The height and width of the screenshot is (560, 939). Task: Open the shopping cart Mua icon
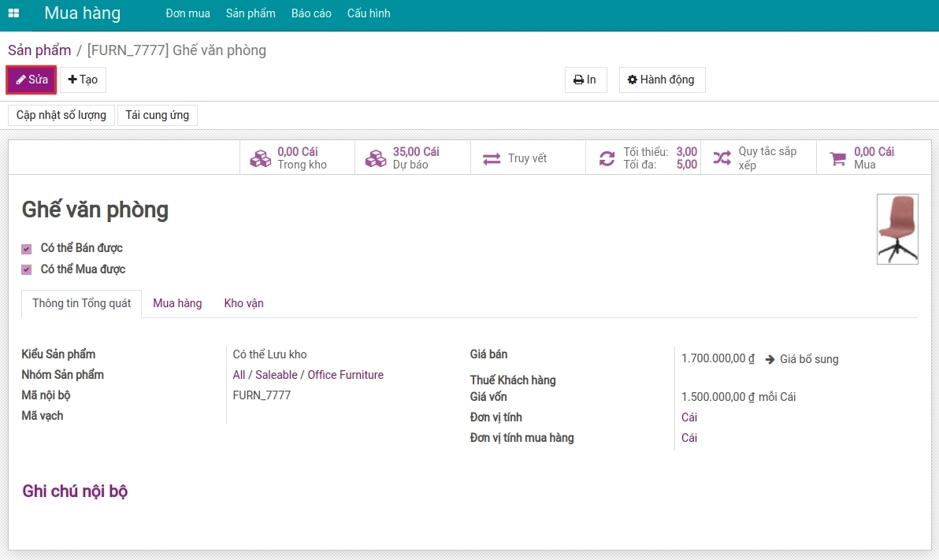pos(838,159)
